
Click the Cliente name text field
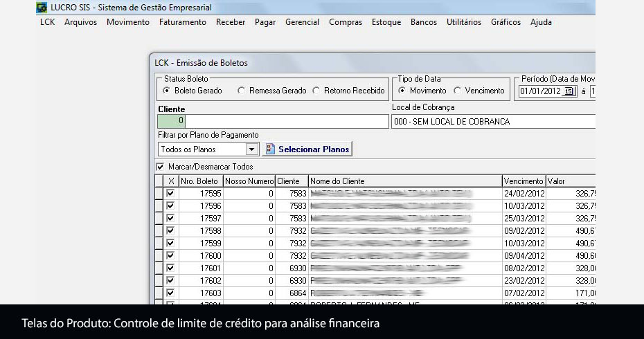coord(287,121)
